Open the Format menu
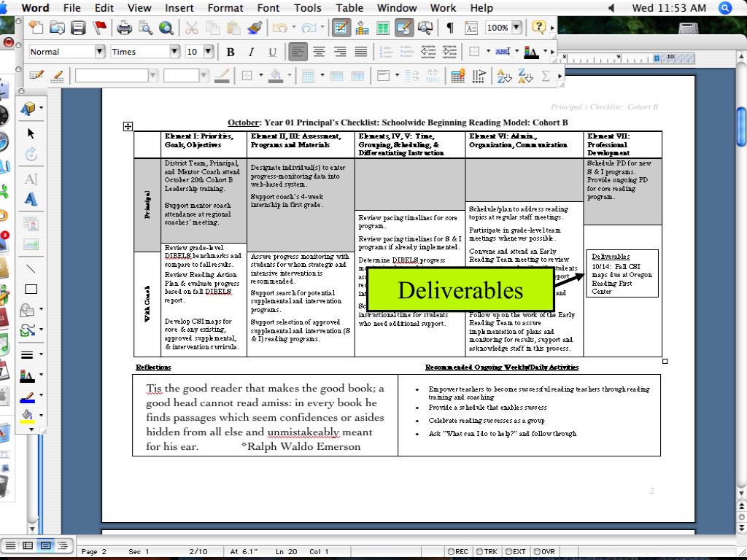Image resolution: width=747 pixels, height=560 pixels. [x=225, y=8]
